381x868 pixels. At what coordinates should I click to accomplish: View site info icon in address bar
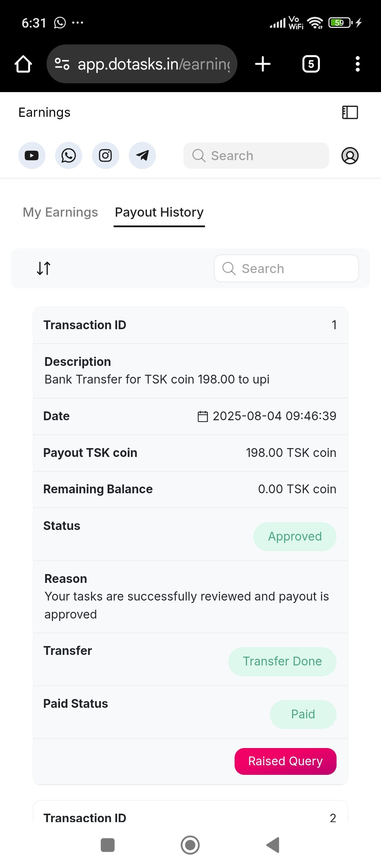point(62,64)
